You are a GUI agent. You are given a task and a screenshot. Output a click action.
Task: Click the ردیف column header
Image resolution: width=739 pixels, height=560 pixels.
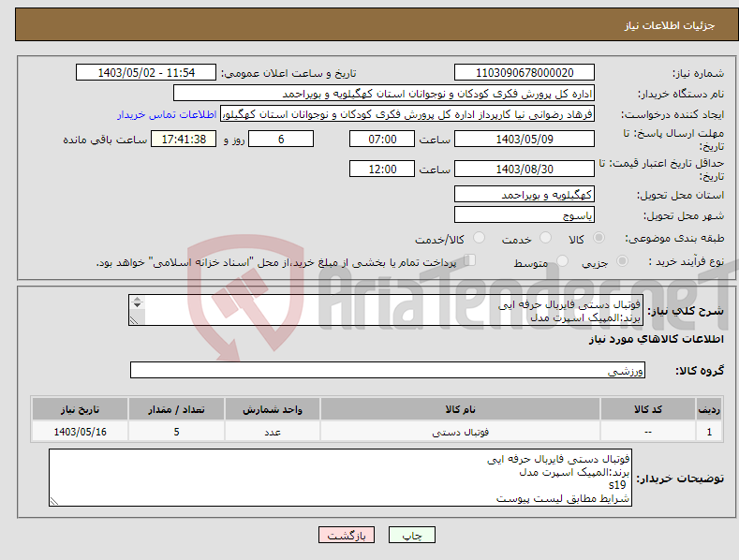tap(709, 409)
